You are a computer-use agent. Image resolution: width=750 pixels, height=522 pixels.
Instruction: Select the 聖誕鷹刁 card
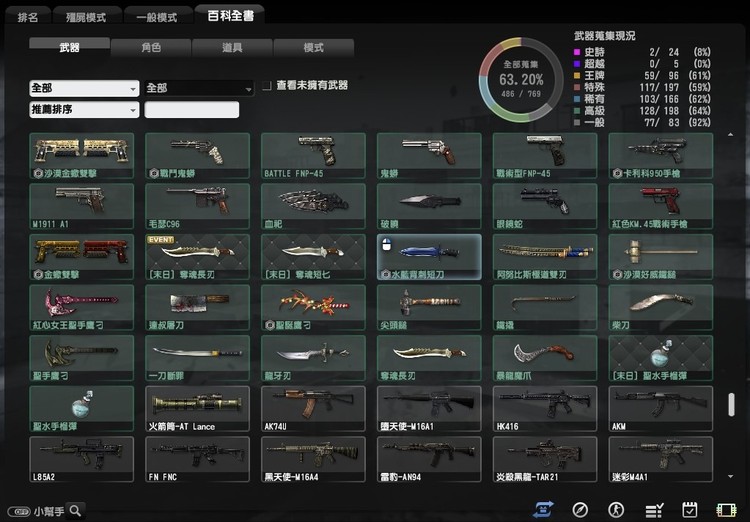point(313,308)
